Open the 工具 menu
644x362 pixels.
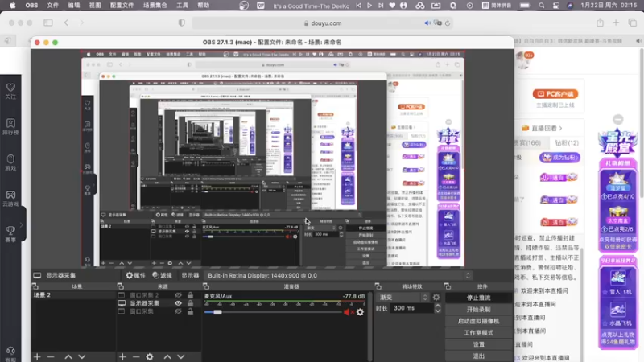[x=183, y=6]
